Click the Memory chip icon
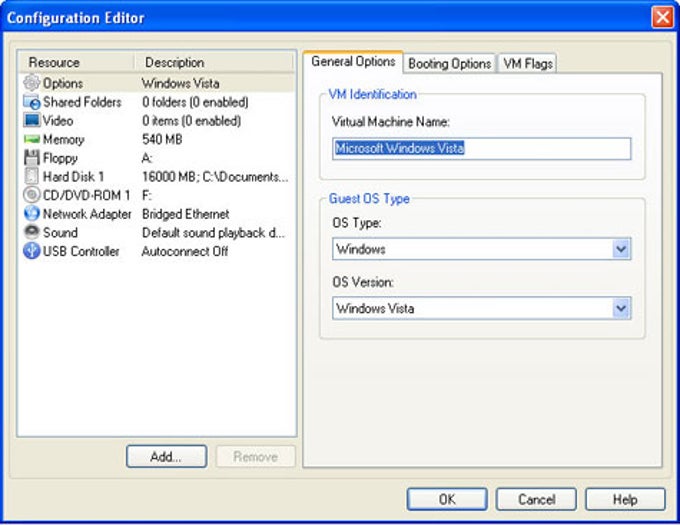This screenshot has width=680, height=525. click(31, 139)
